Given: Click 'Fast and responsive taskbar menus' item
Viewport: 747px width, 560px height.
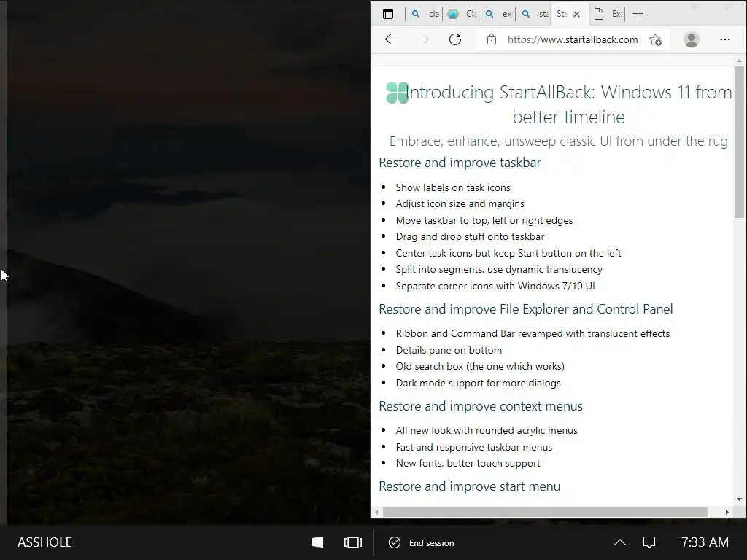Looking at the screenshot, I should [x=474, y=447].
